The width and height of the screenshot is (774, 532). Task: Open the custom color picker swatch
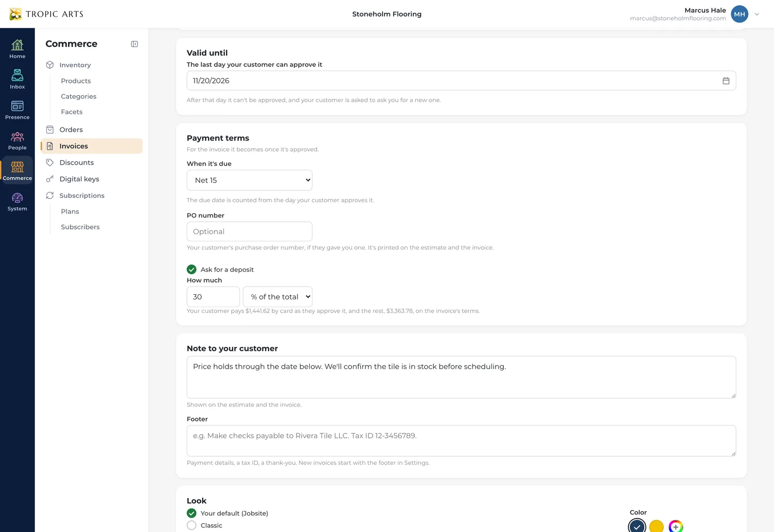click(x=676, y=526)
